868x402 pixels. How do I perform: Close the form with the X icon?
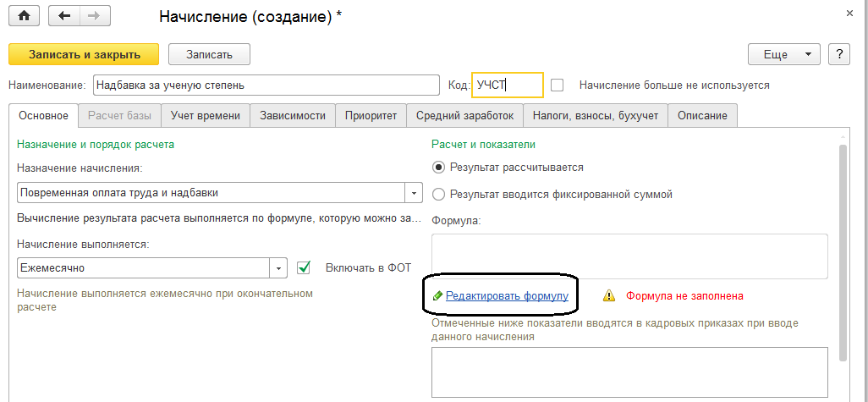849,14
